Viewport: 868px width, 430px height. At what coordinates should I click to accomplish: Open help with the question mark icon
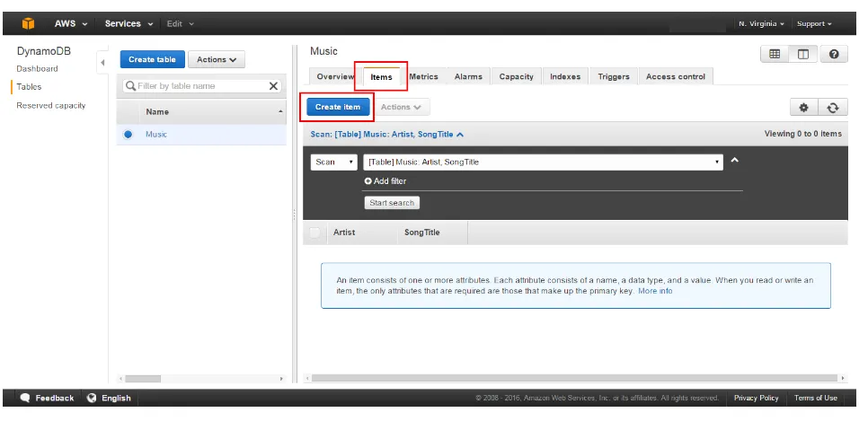(x=834, y=54)
